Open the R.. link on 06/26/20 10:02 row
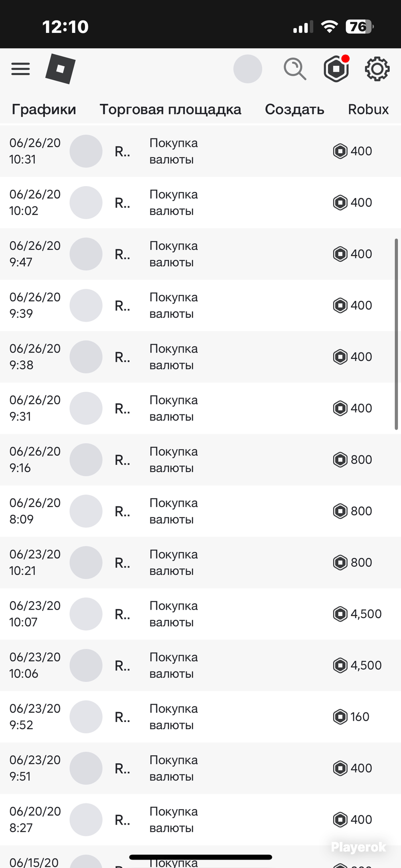 (x=122, y=203)
